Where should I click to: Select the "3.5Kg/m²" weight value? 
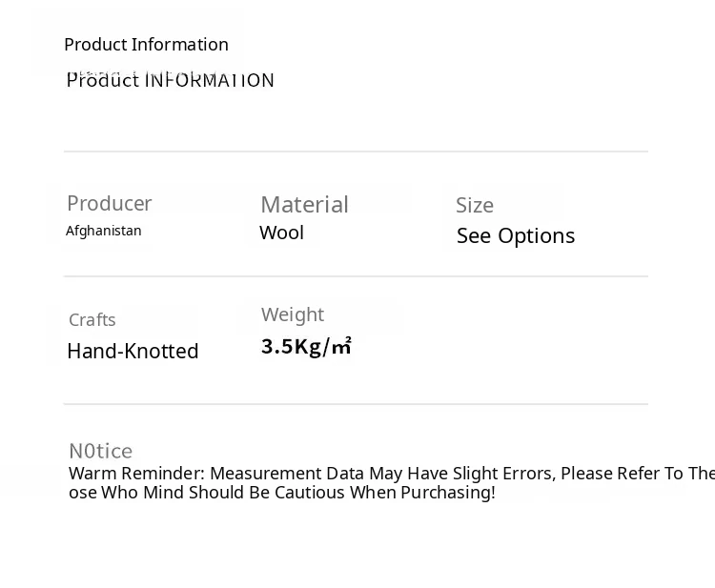306,346
